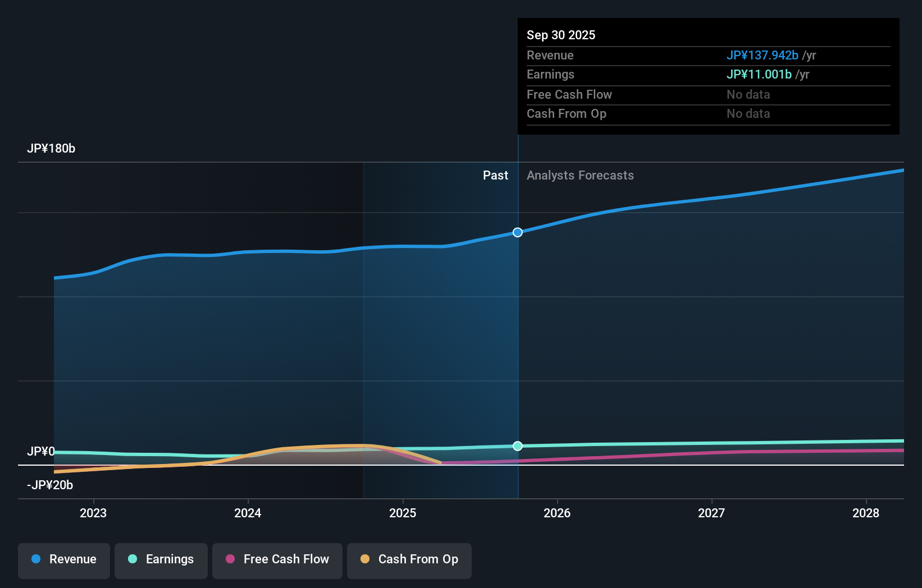
Task: Click the Cash From Op legend button
Action: coord(409,559)
